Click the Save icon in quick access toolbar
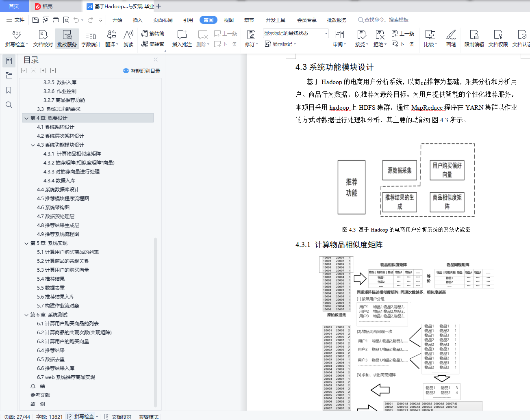 [x=35, y=20]
